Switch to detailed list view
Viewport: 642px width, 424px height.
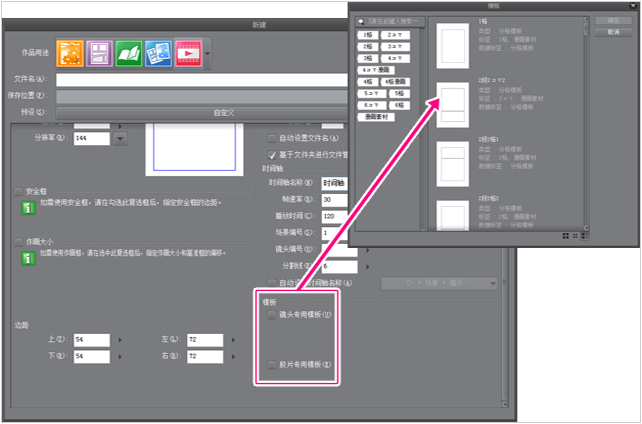click(x=585, y=236)
